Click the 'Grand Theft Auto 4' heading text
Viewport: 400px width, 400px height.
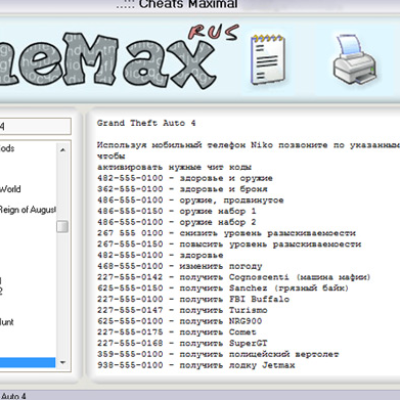pos(146,123)
